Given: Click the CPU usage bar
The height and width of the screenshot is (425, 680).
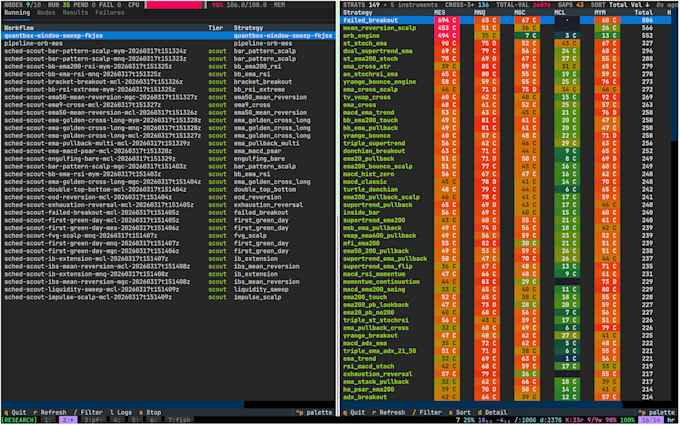Looking at the screenshot, I should click(x=175, y=5).
